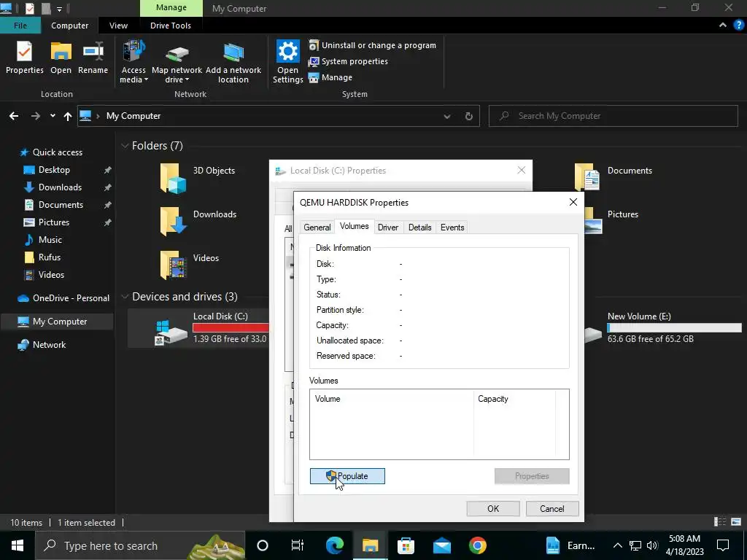Close the QEMU HARDDISK Properties dialog
The image size is (747, 560).
[x=573, y=203]
